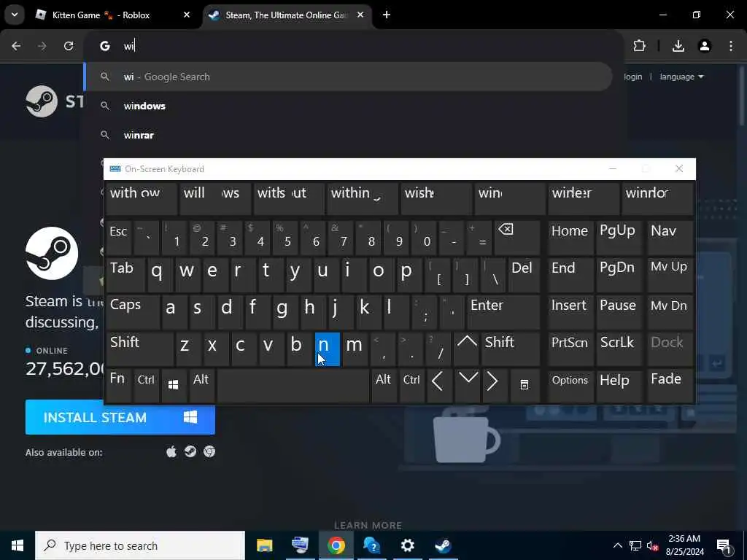Toggle the Fn key
This screenshot has width=747, height=560.
pos(119,386)
